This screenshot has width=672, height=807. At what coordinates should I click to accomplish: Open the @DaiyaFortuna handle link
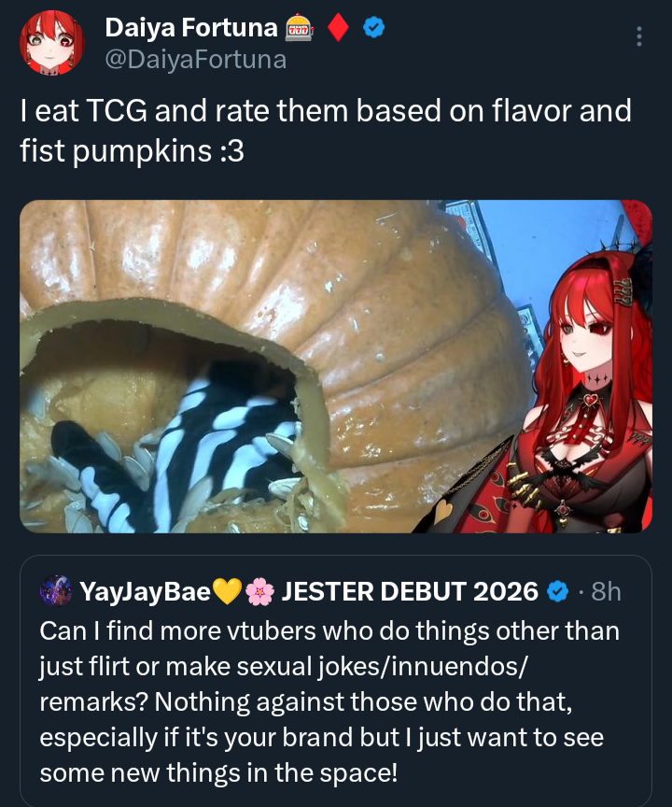(195, 61)
